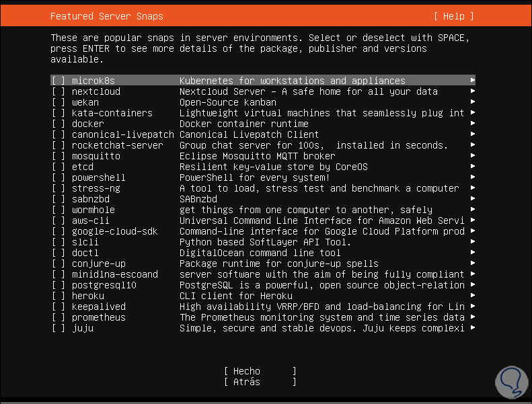Viewport: 532px width, 404px height.
Task: Mark the postgresql10 checkbox
Action: click(x=59, y=285)
